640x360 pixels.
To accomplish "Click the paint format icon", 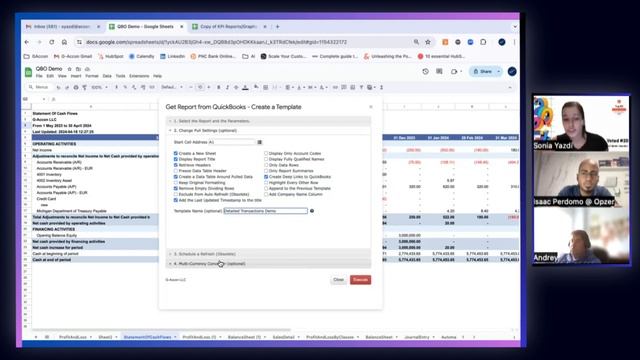I will 84,87.
